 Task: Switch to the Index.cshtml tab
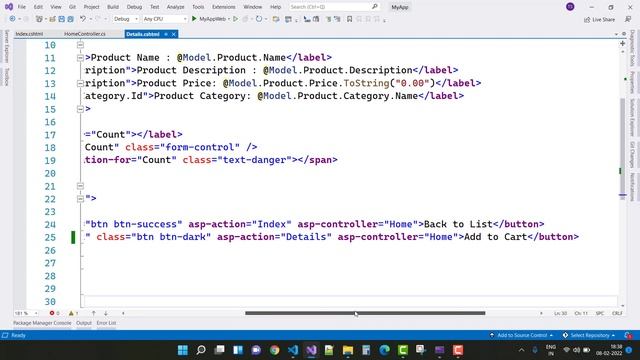[x=29, y=34]
